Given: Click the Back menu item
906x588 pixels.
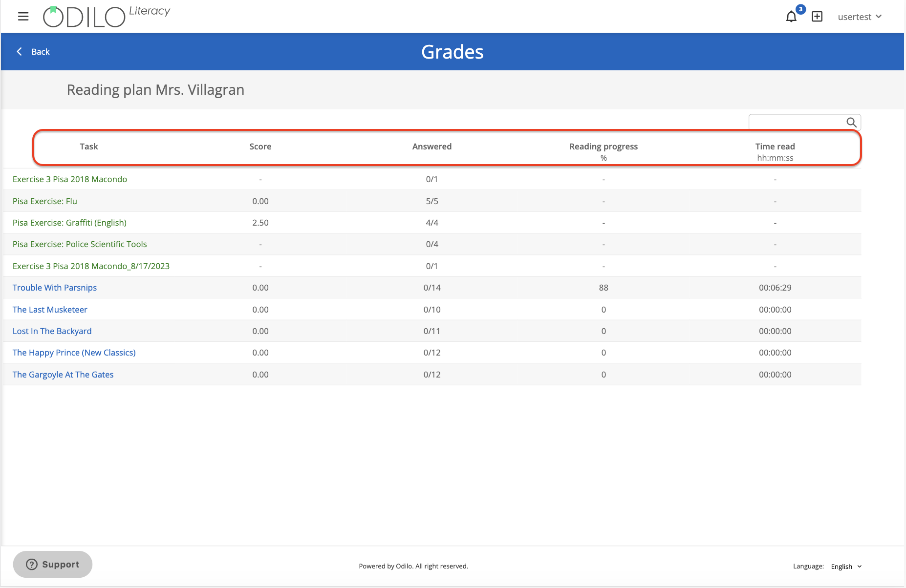Looking at the screenshot, I should 41,51.
